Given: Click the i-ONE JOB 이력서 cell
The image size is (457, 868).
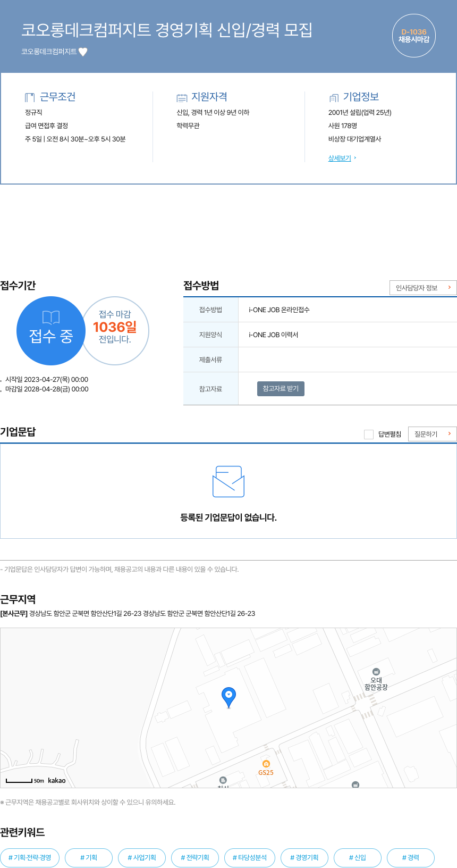Looking at the screenshot, I should [x=348, y=335].
